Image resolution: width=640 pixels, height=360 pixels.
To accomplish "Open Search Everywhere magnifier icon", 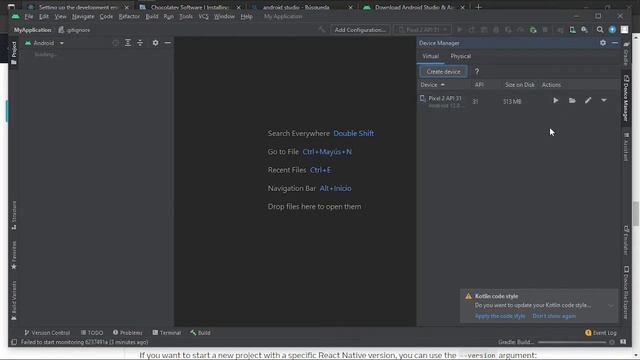I will 600,30.
